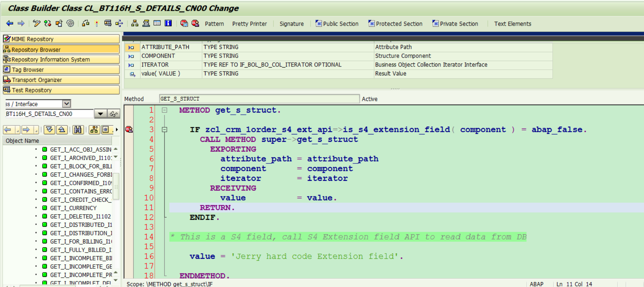This screenshot has height=287, width=644.
Task: Open Text Elements
Action: (x=513, y=24)
